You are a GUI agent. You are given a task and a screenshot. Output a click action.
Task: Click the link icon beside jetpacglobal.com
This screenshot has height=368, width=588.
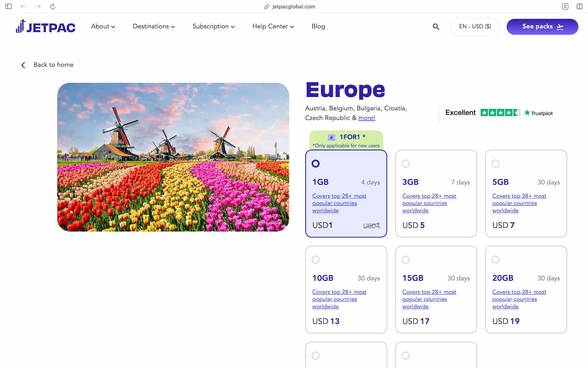[x=266, y=7]
